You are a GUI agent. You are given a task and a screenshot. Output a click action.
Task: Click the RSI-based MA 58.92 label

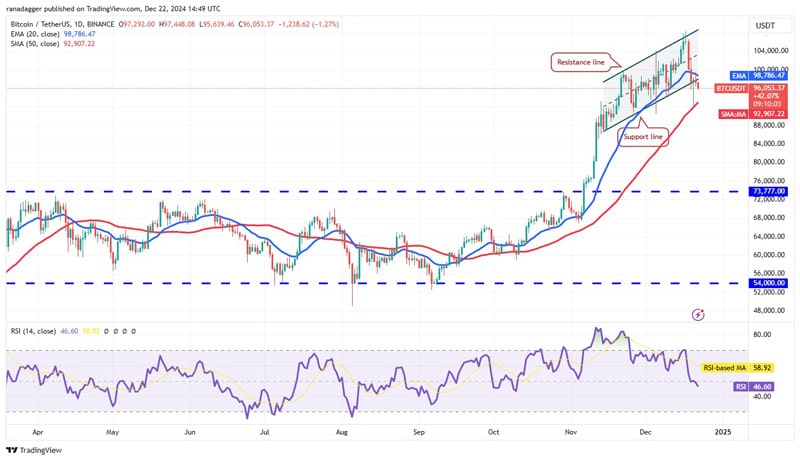(x=737, y=368)
